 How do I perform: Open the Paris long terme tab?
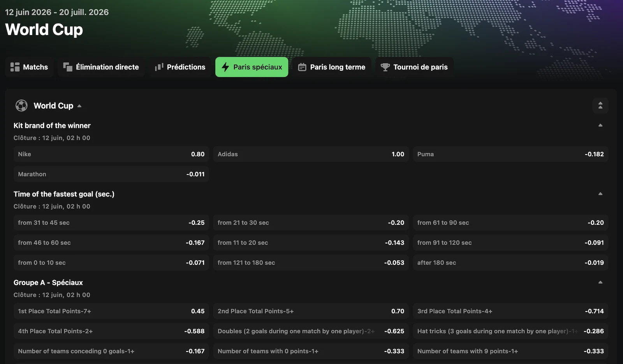coord(332,67)
